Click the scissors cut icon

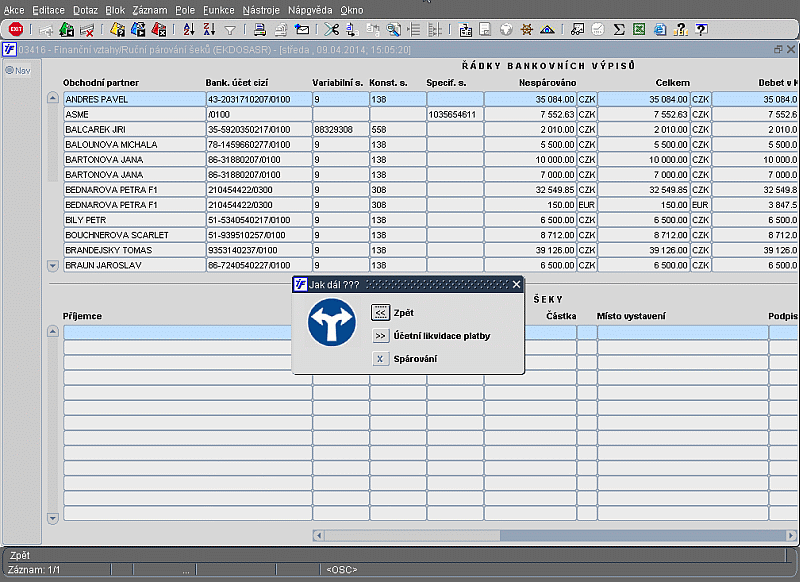click(x=330, y=29)
